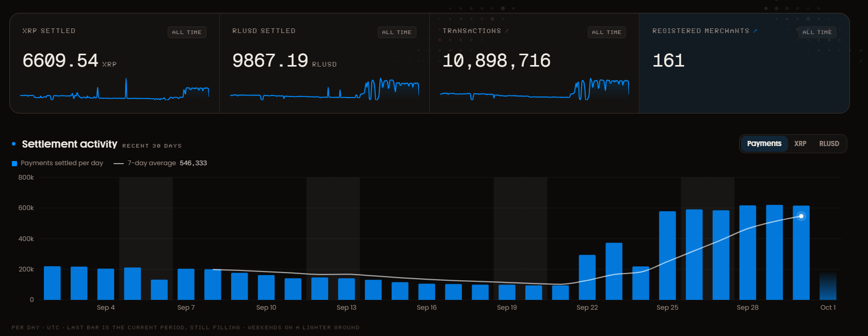Click the 600k y-axis label
This screenshot has width=868, height=336.
(x=26, y=208)
